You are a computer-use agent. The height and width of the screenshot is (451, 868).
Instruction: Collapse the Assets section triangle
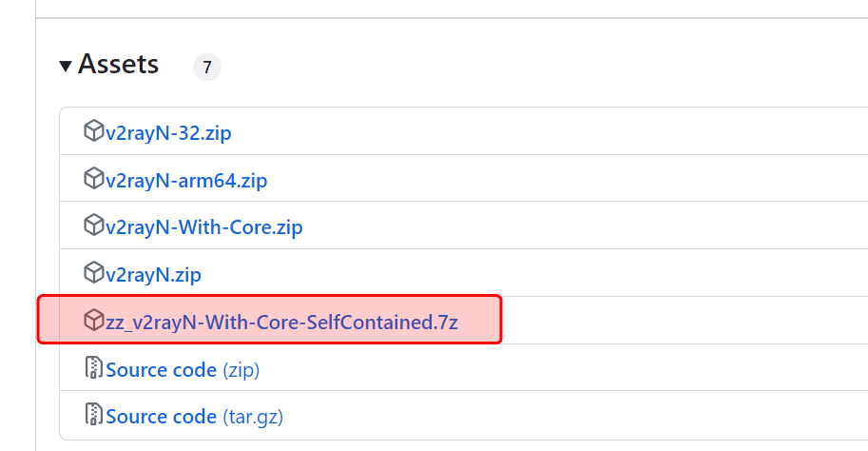(x=66, y=66)
